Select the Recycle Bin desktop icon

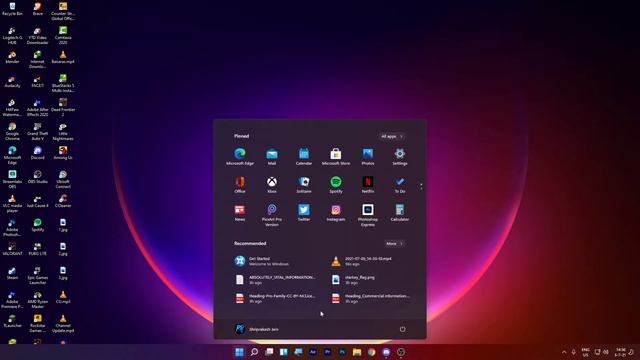(x=12, y=9)
